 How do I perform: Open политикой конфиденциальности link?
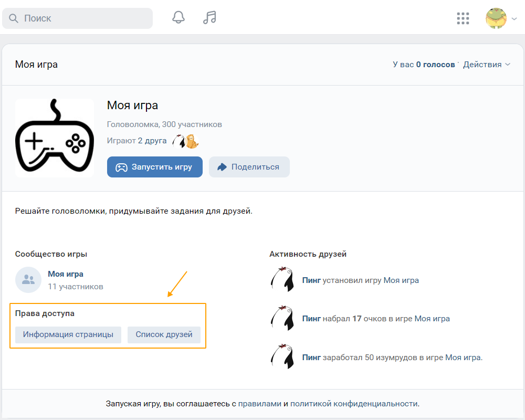coord(354,404)
